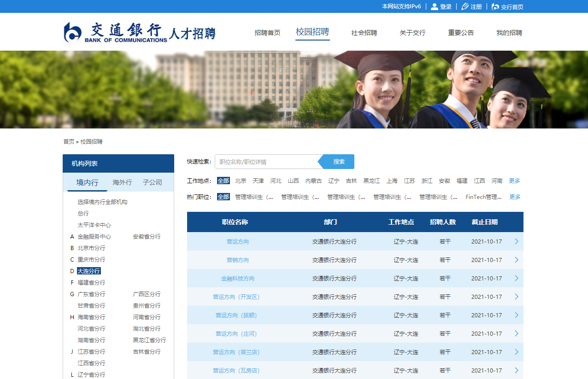Viewport: 588px width, 379px height.
Task: Select 大连分行 in institution list
Action: tap(88, 271)
